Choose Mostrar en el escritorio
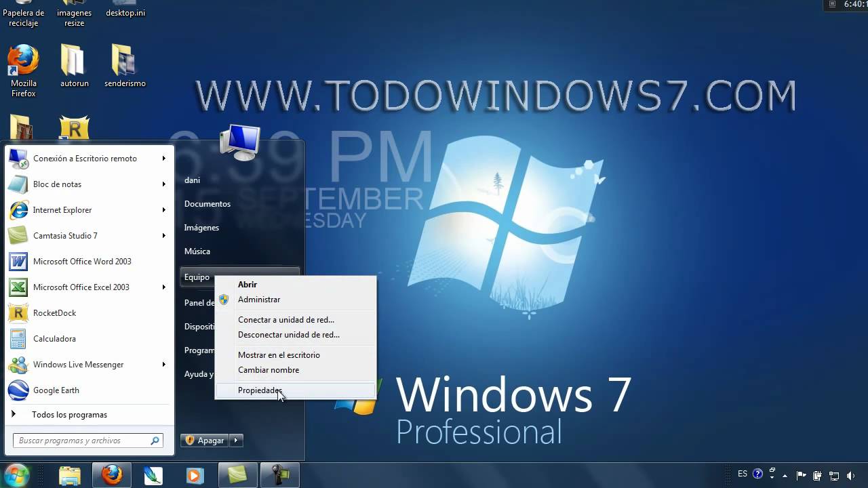 pos(296,355)
